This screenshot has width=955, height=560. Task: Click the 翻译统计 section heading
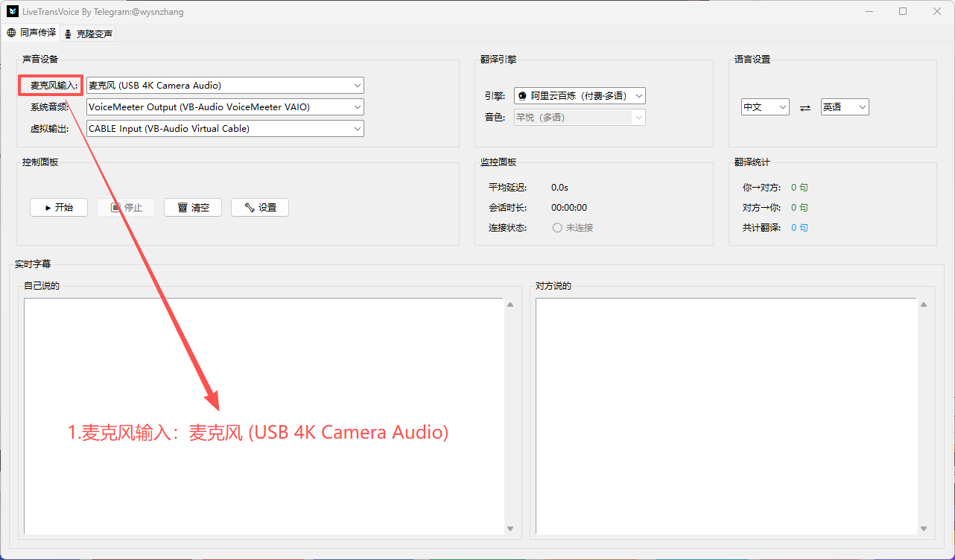752,162
